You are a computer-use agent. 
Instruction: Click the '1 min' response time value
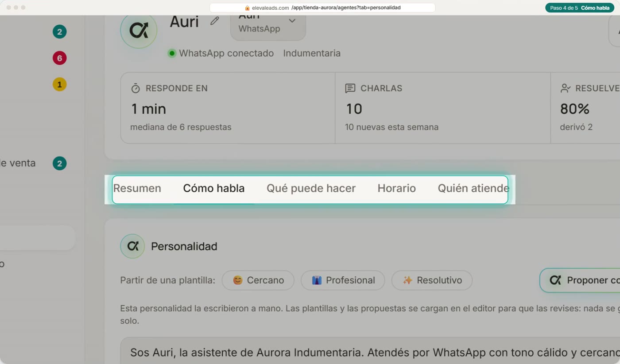tap(148, 109)
